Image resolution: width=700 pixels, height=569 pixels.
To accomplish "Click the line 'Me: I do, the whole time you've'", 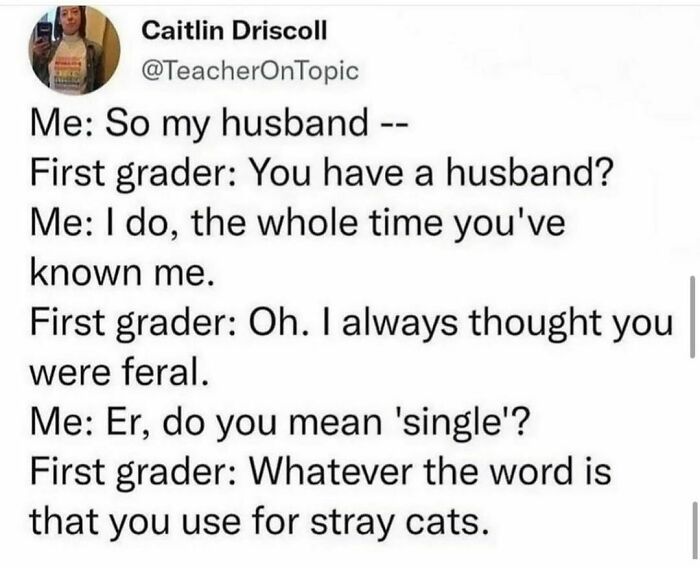I will [x=298, y=223].
